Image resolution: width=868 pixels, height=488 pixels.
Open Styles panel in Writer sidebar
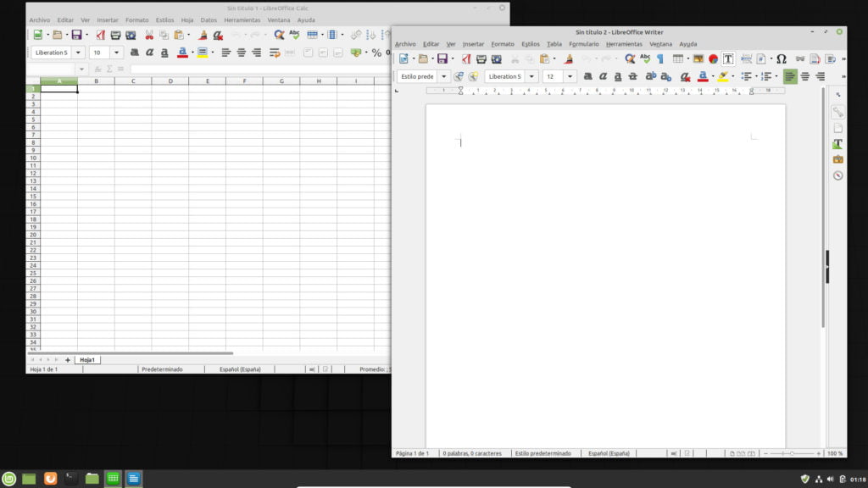[837, 144]
